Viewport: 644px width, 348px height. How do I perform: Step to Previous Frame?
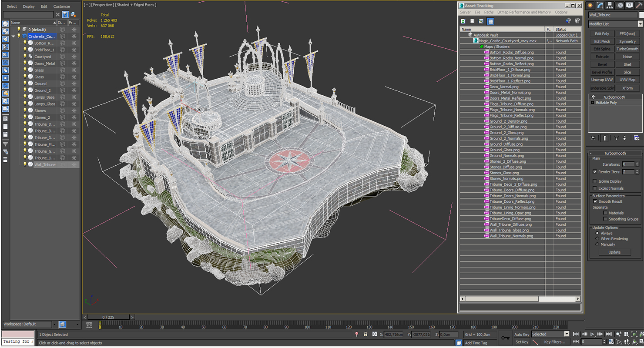584,334
